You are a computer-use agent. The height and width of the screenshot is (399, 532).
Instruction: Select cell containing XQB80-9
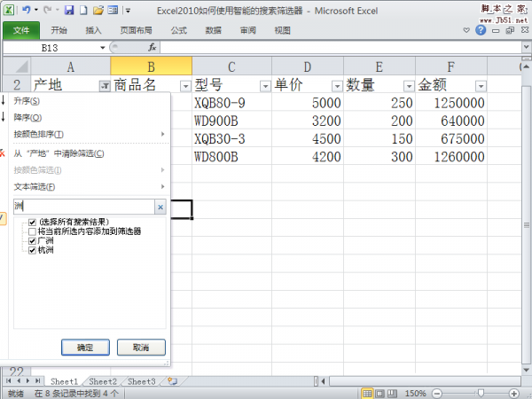pos(231,103)
